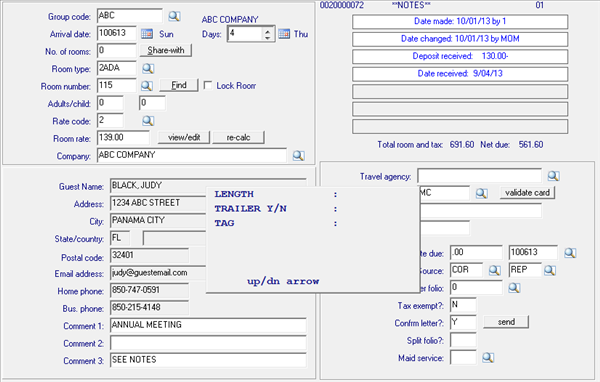
Task: Focus the Group code field
Action: coord(130,16)
